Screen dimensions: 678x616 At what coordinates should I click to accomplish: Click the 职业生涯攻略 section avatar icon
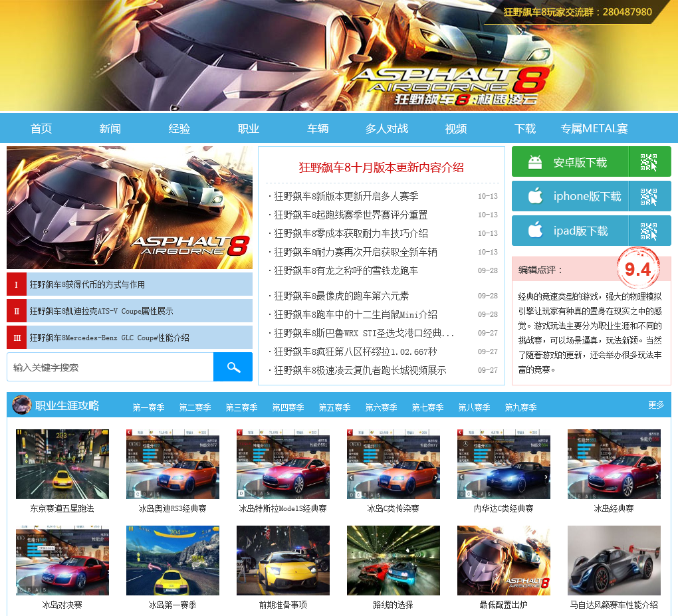[22, 405]
